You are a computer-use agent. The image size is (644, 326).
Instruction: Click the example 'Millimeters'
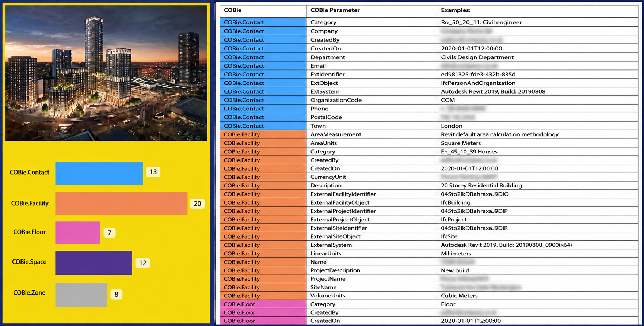(456, 253)
